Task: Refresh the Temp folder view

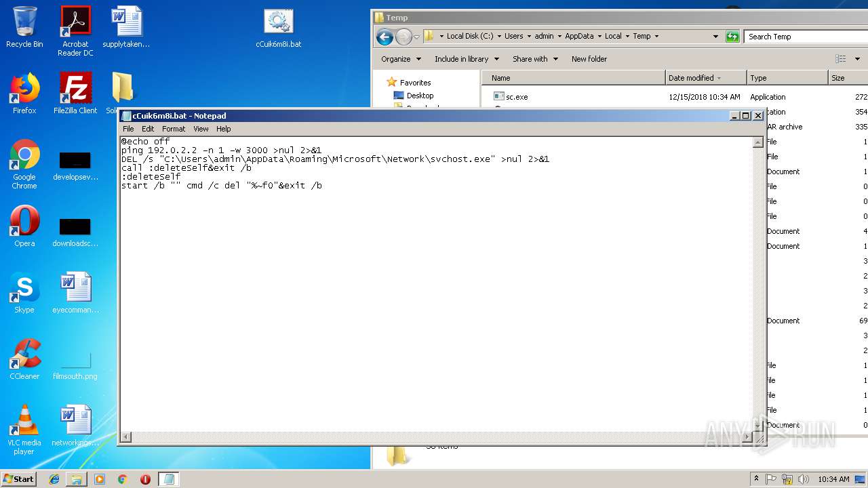Action: [732, 37]
